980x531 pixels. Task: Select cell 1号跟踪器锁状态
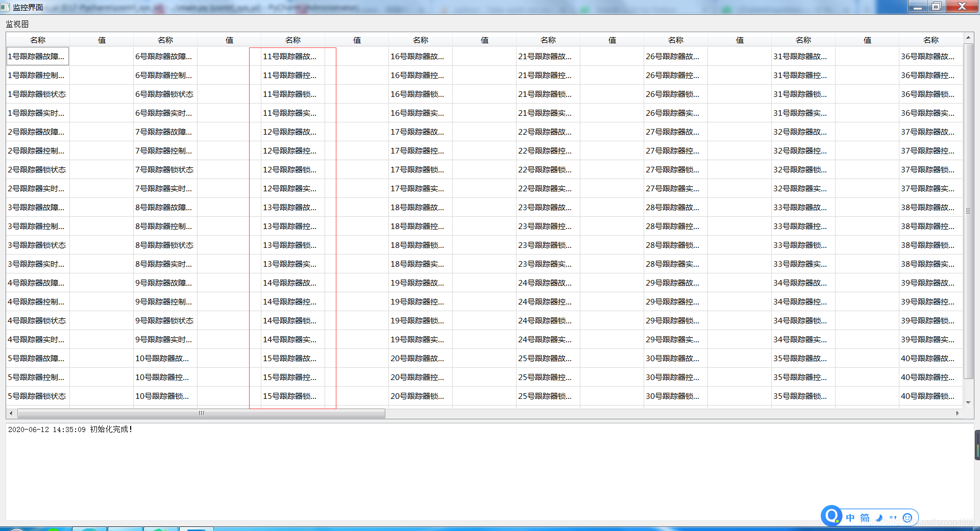[38, 94]
